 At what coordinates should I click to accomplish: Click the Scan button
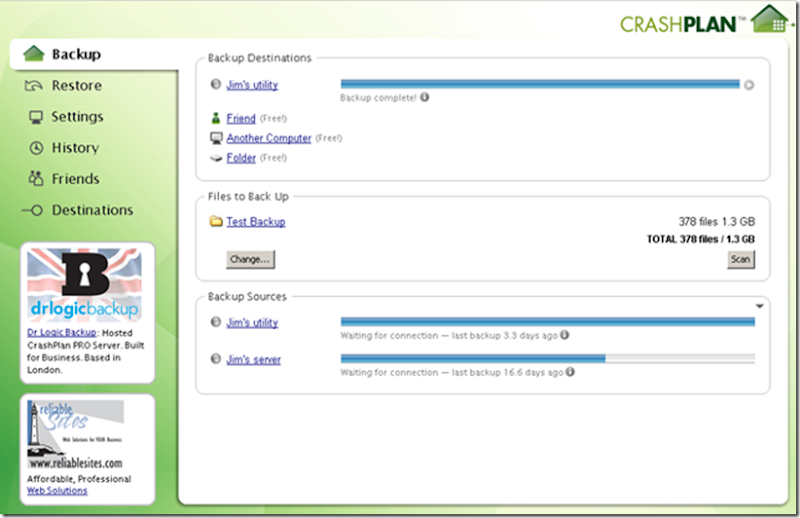point(741,259)
